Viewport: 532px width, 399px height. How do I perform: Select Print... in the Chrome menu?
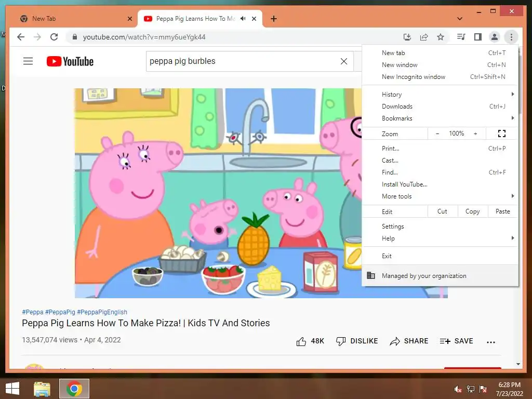pos(440,148)
